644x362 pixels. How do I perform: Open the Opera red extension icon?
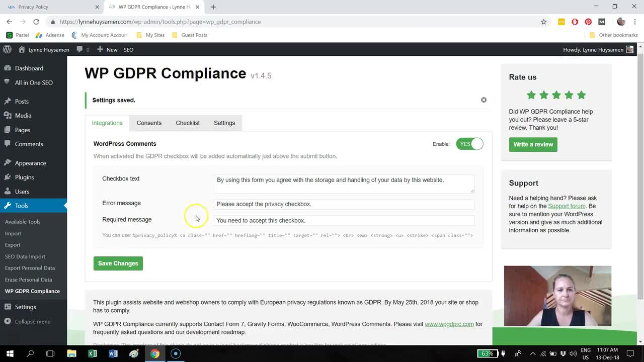coord(575,22)
